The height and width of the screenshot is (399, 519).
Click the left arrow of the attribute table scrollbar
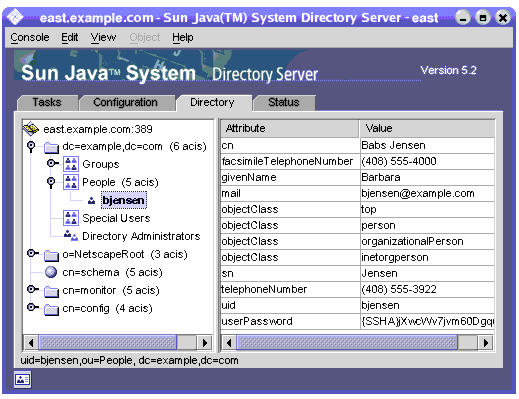[229, 343]
